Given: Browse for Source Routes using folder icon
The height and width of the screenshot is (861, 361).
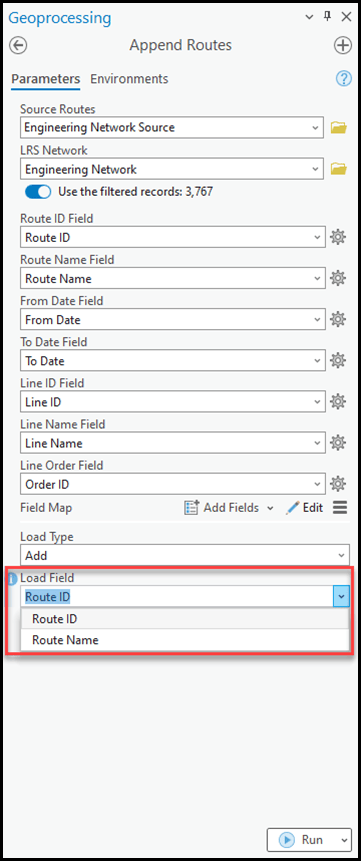Looking at the screenshot, I should tap(339, 127).
